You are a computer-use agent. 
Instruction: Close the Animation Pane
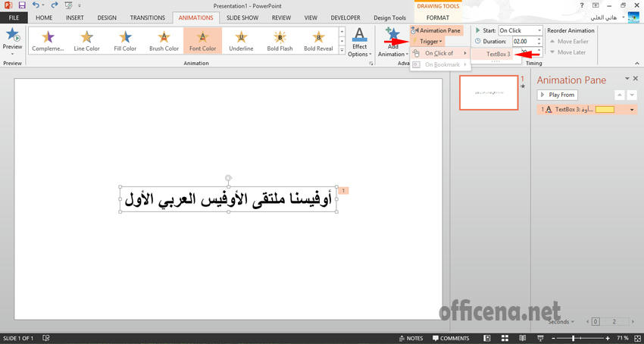point(636,78)
